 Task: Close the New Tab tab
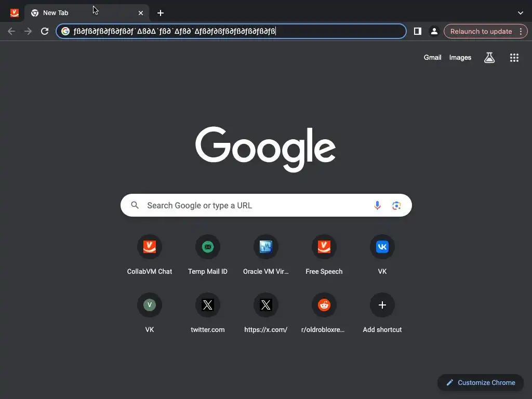(x=140, y=13)
